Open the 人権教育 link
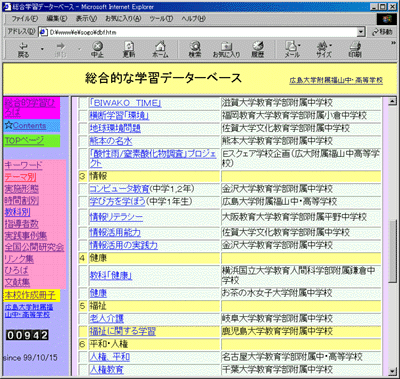This screenshot has height=379, width=400. pyautogui.click(x=106, y=370)
